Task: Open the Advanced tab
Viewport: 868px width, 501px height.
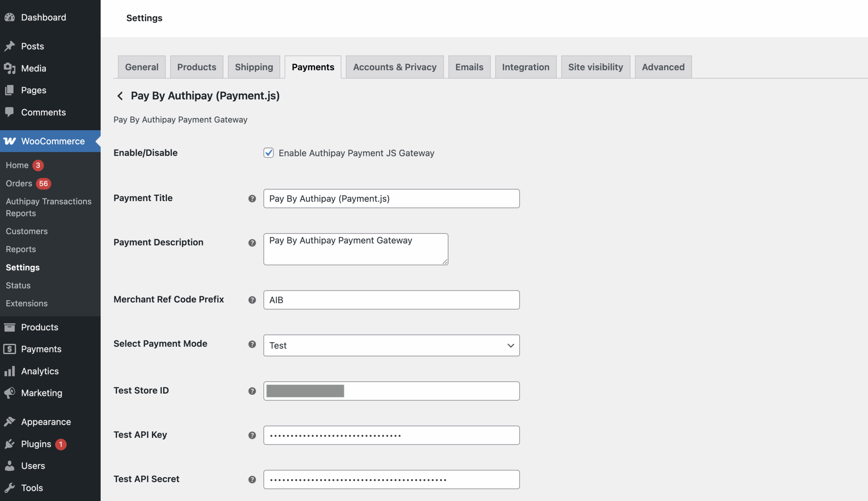Action: 663,67
